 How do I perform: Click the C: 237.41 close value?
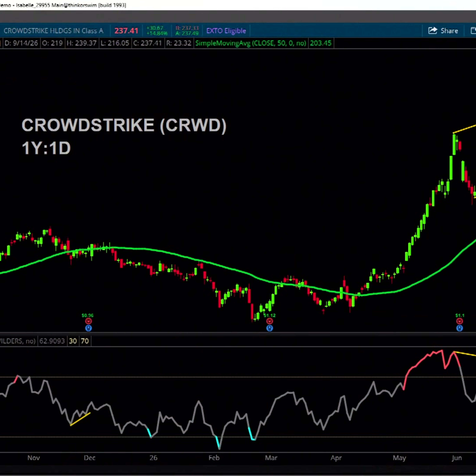[x=147, y=43]
